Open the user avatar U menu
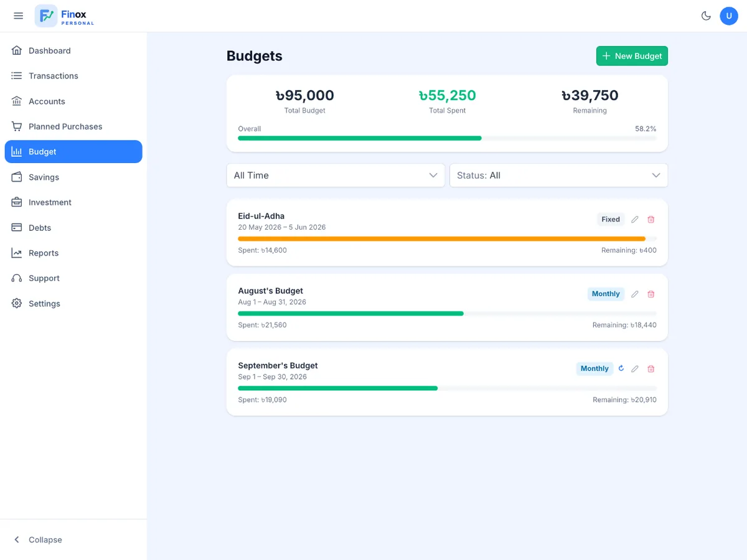The height and width of the screenshot is (560, 747). (729, 16)
